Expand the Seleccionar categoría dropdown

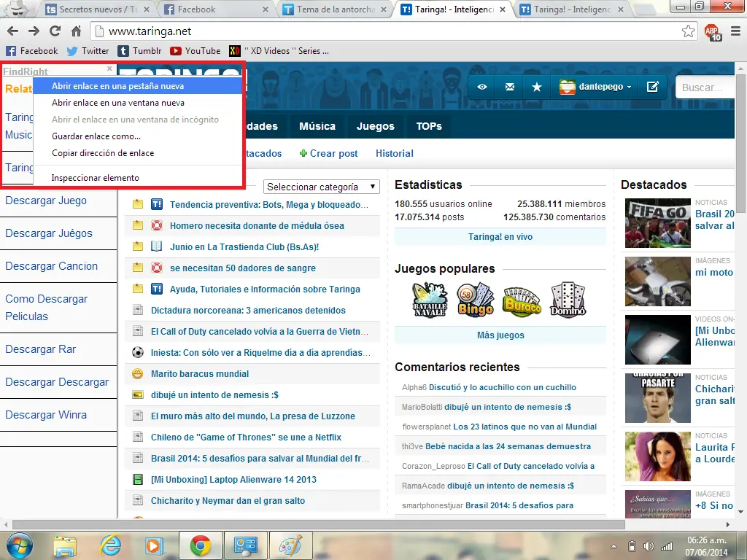[322, 187]
